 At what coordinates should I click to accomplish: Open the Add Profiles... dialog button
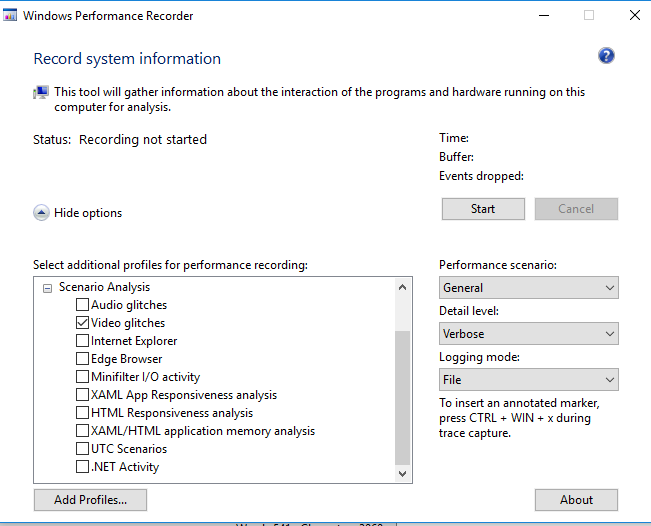91,500
